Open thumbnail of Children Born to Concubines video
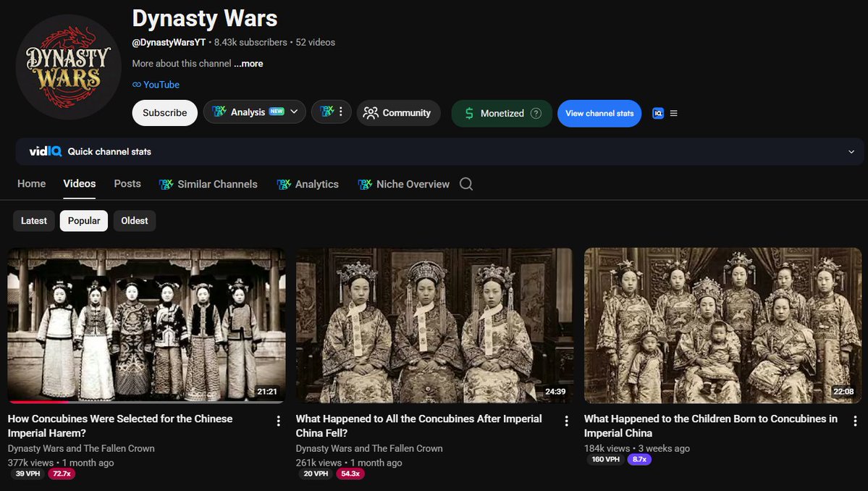The image size is (868, 491). point(722,325)
